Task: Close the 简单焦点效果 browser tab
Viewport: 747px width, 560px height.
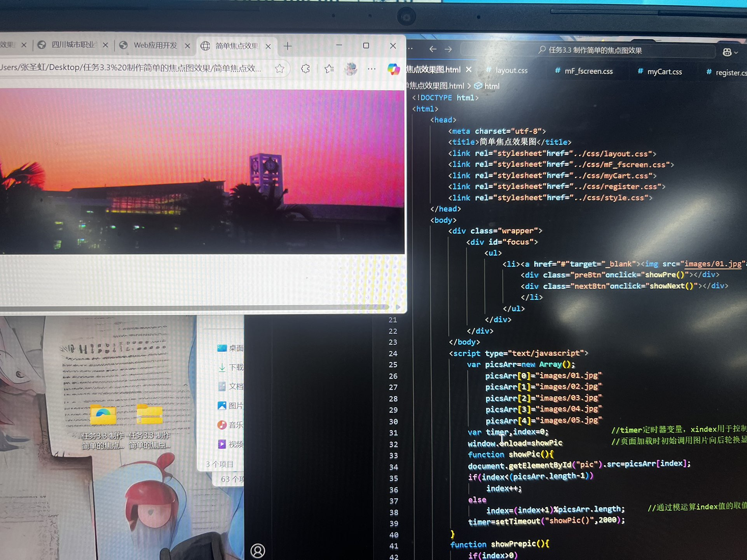Action: click(268, 47)
